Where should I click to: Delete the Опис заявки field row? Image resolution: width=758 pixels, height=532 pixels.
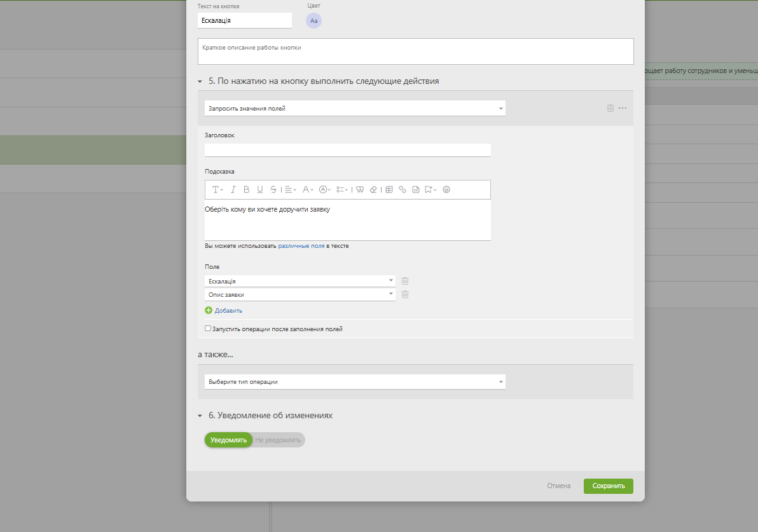tap(405, 294)
